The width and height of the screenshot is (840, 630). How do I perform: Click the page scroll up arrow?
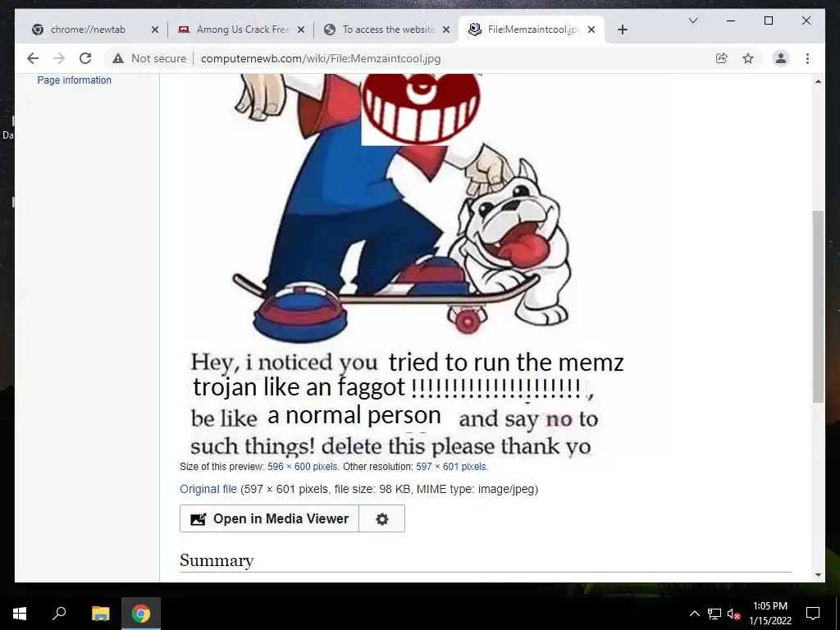coord(818,81)
